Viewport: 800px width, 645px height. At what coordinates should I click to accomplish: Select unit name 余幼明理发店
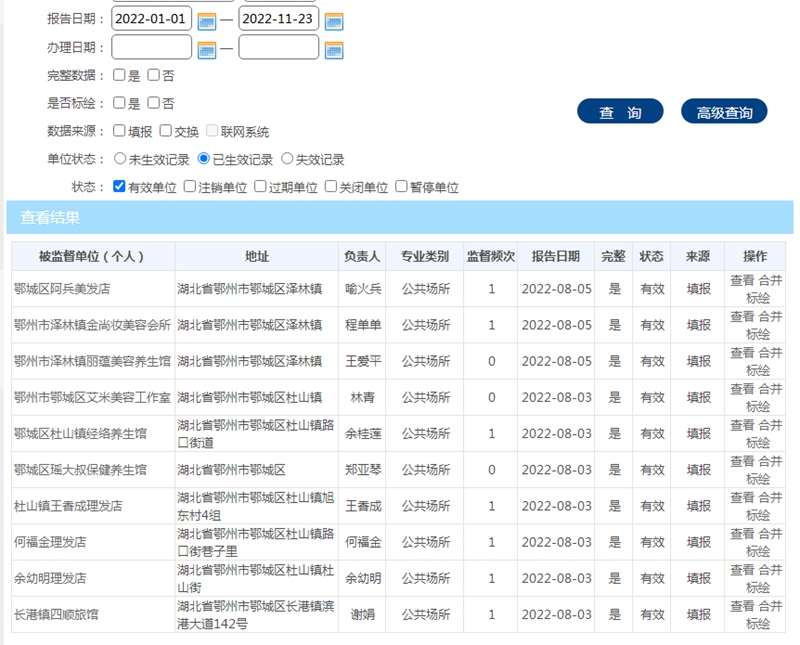point(50,579)
